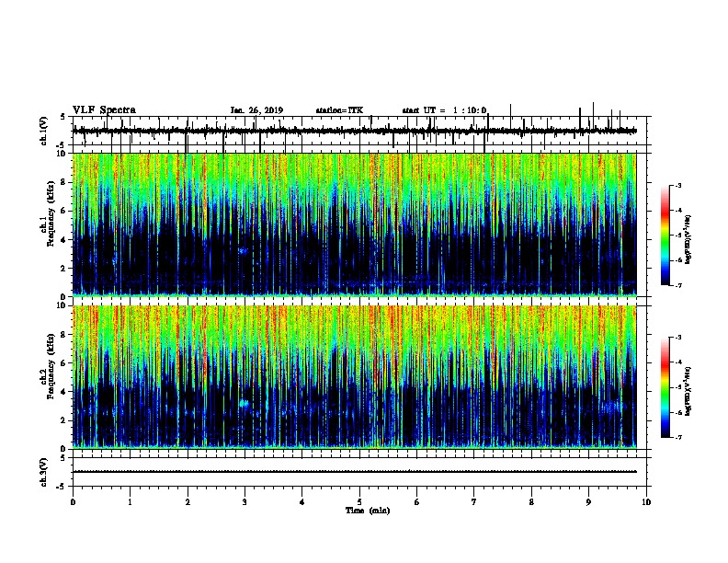Click the "-7" label on ch.2 colorbar
This screenshot has width=728, height=563.
pos(677,437)
